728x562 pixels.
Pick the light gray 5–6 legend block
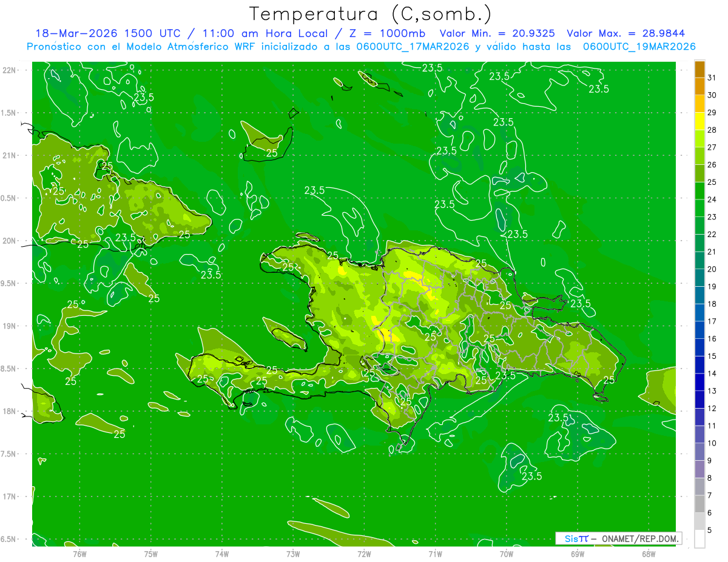click(699, 521)
